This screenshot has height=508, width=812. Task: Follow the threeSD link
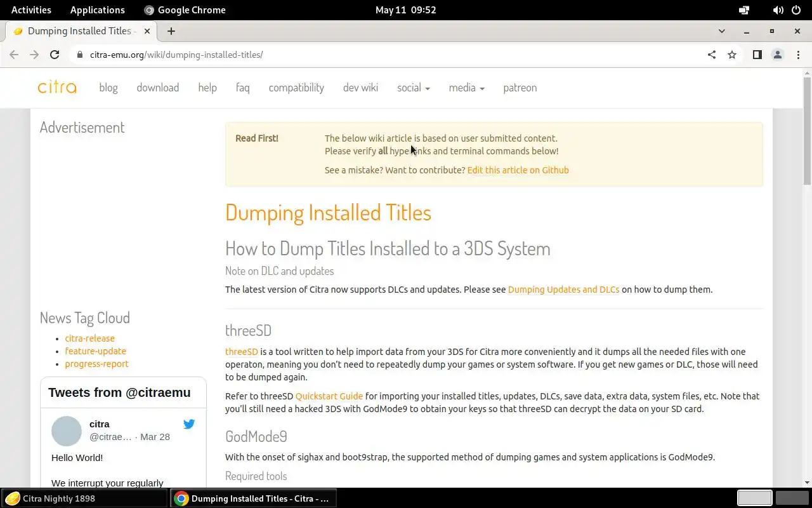click(x=242, y=352)
